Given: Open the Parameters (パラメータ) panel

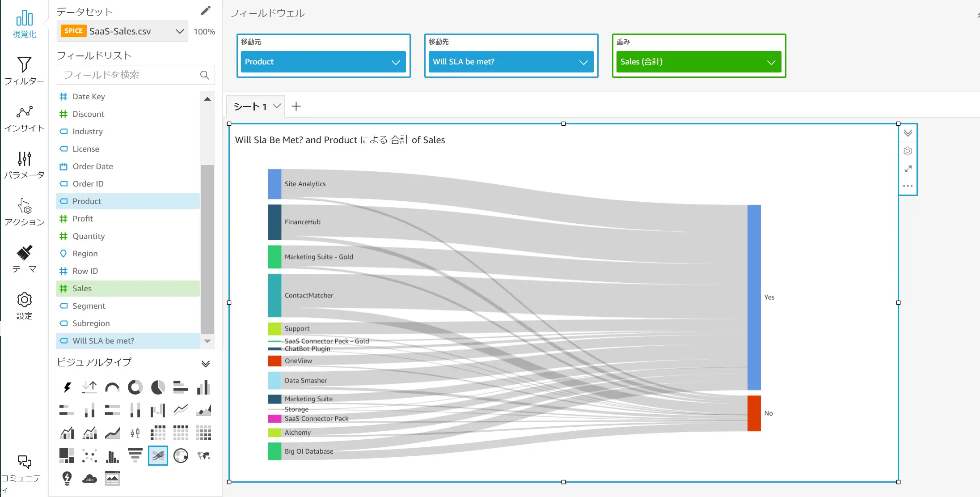Looking at the screenshot, I should (24, 165).
